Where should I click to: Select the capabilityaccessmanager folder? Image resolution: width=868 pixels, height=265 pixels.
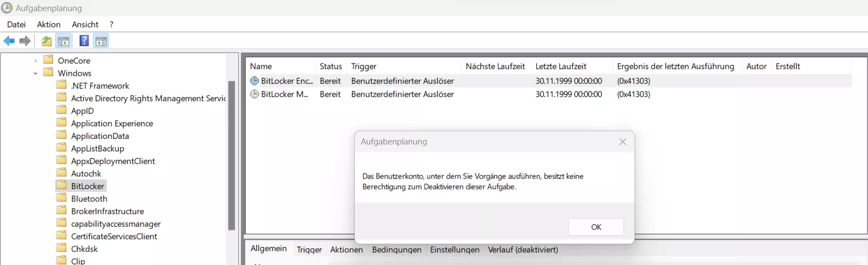click(116, 224)
